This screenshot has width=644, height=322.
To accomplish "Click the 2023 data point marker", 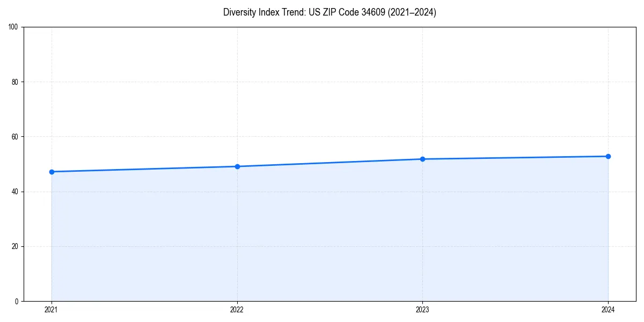I will pos(422,159).
